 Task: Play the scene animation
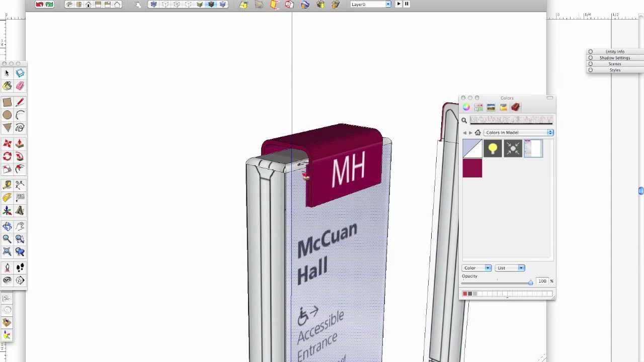399,4
